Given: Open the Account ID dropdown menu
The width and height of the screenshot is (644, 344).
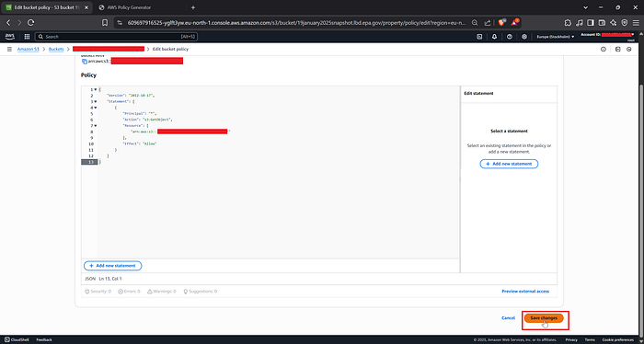Looking at the screenshot, I should (607, 35).
